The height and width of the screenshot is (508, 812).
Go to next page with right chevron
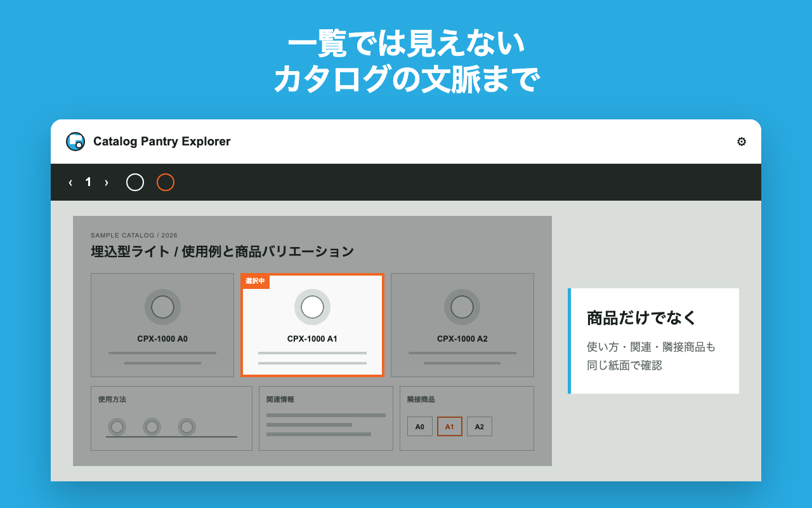click(x=107, y=182)
